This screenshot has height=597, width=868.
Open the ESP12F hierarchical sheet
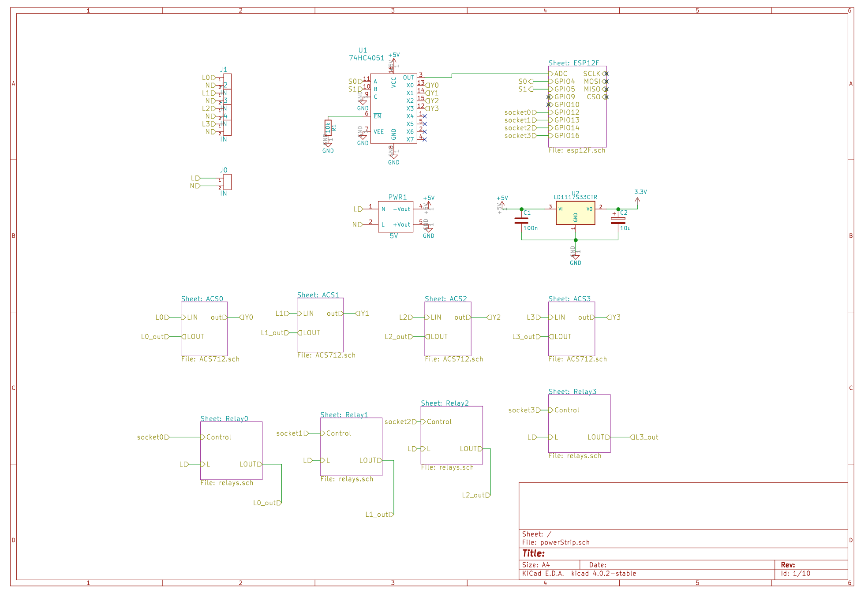pos(578,106)
